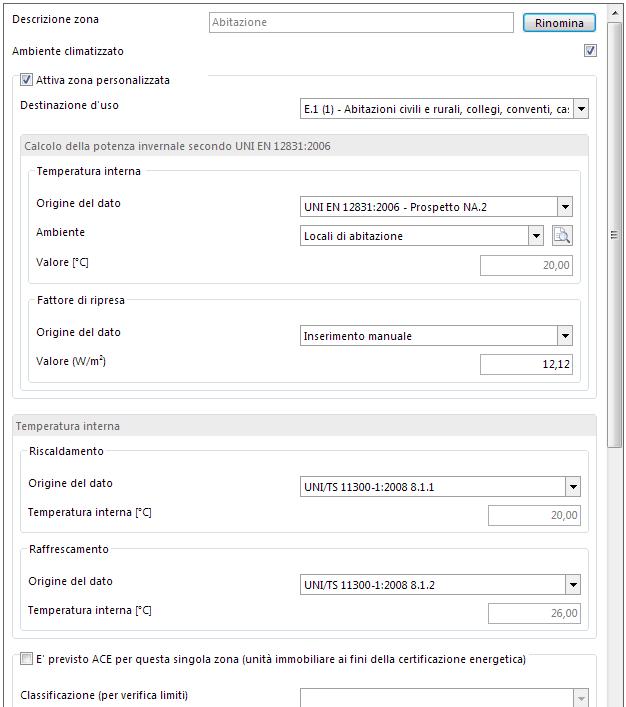Open the Locali di abitazione dropdown
This screenshot has width=626, height=707.
coord(535,236)
